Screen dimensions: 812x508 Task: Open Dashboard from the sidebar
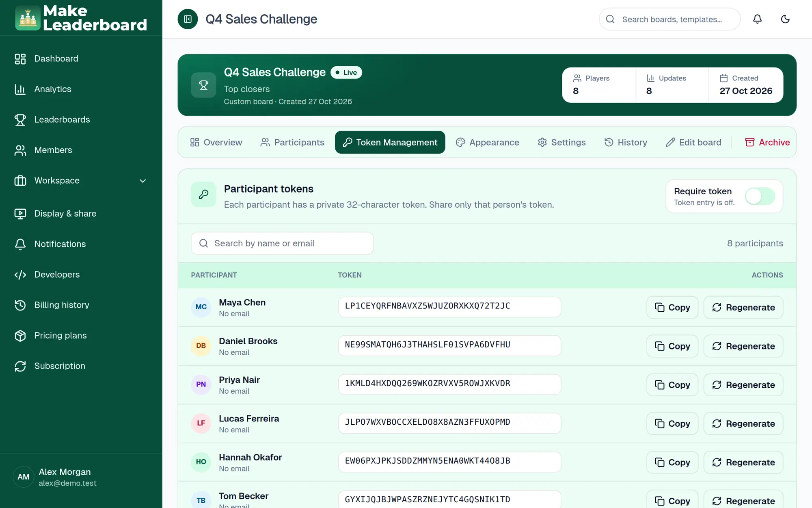pos(81,59)
